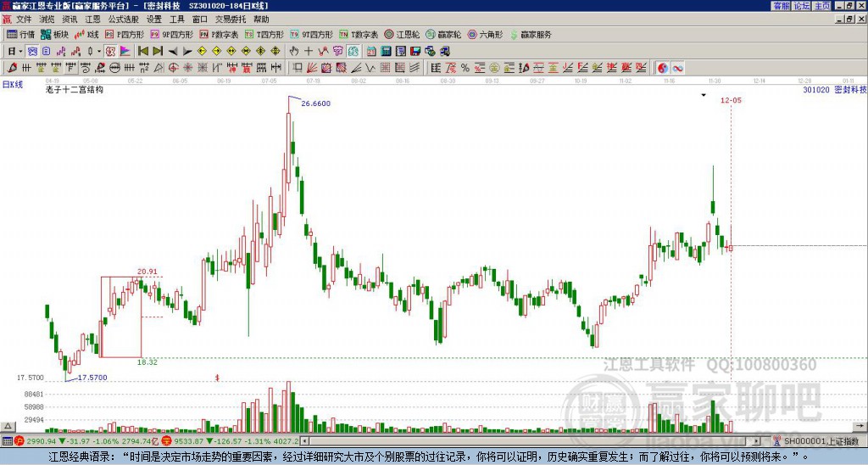
Task: Click the right arrow of horizontal scrollbar
Action: pos(757,441)
